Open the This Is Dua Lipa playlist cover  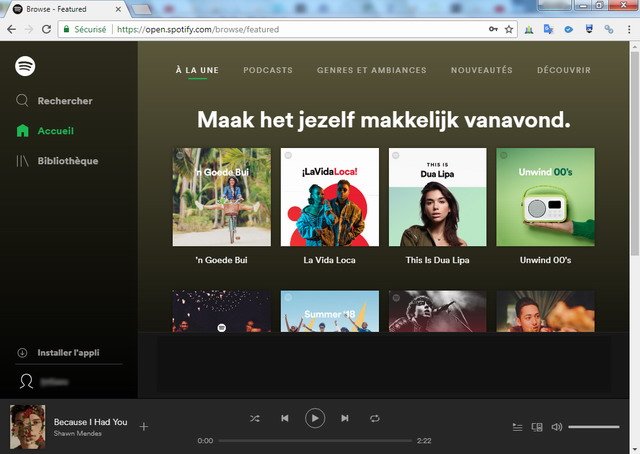coord(437,197)
